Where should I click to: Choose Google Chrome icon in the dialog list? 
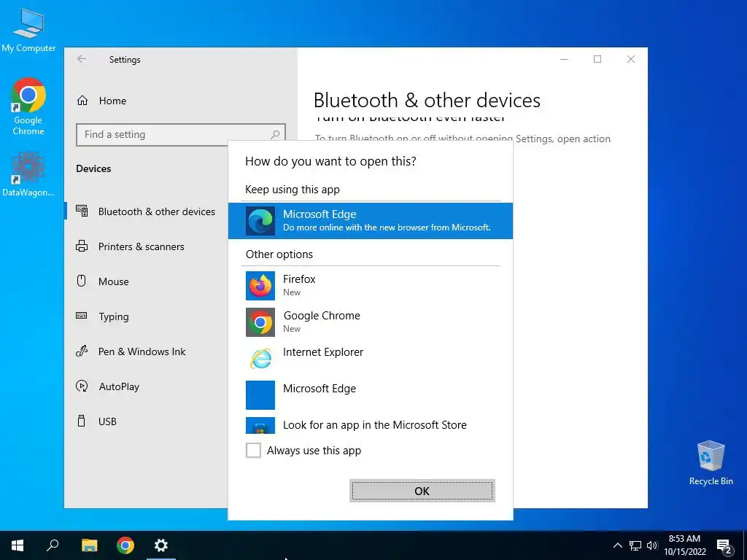(260, 322)
